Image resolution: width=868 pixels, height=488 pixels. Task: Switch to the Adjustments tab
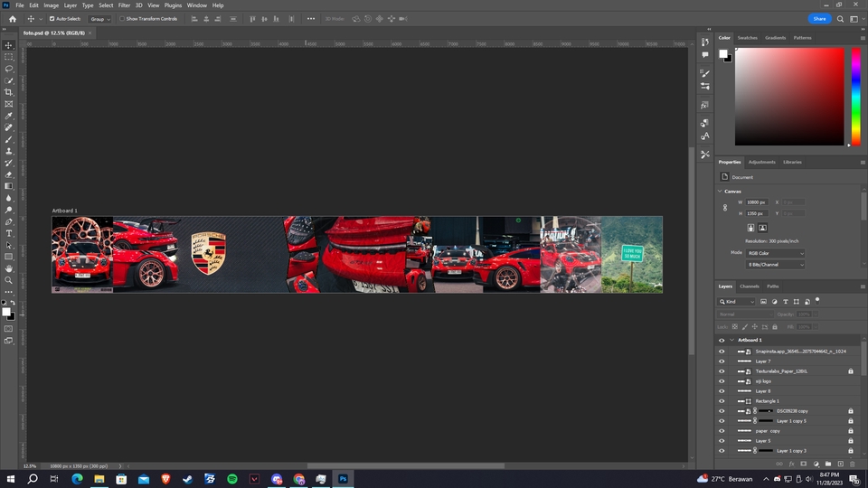click(761, 162)
